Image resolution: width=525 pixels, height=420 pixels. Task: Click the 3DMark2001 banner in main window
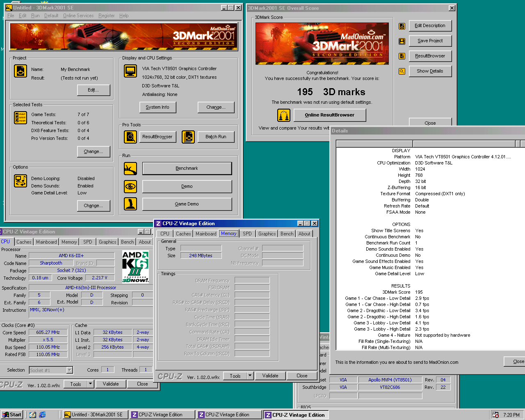pos(124,37)
